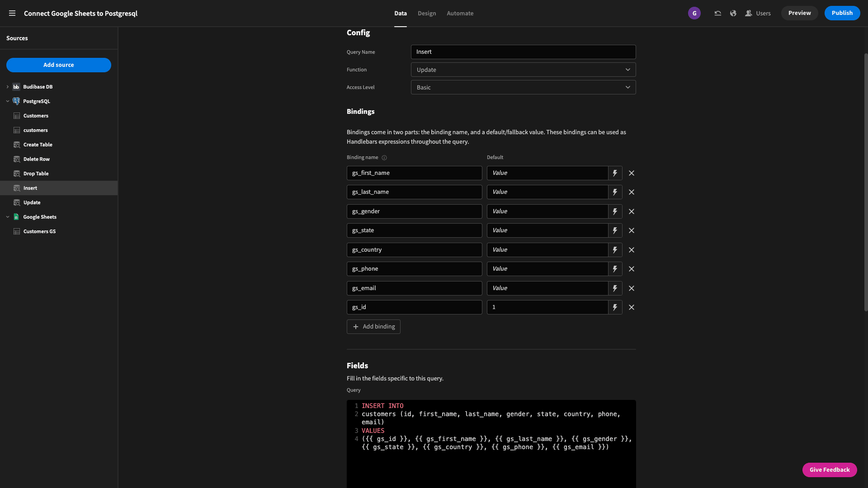Open the Update query in sidebar
Screen dimensions: 868x488
click(59, 202)
